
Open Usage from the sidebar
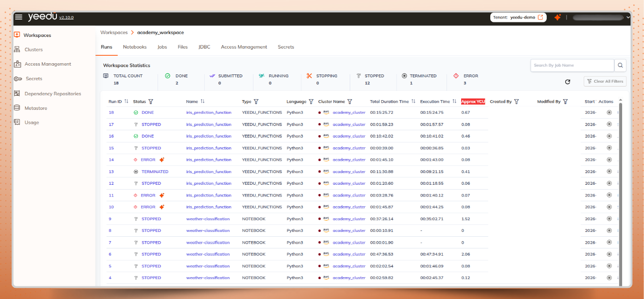pyautogui.click(x=32, y=122)
